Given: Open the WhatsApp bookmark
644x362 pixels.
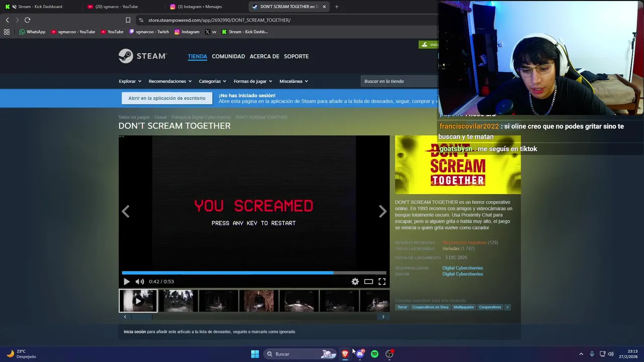Looking at the screenshot, I should 32,32.
